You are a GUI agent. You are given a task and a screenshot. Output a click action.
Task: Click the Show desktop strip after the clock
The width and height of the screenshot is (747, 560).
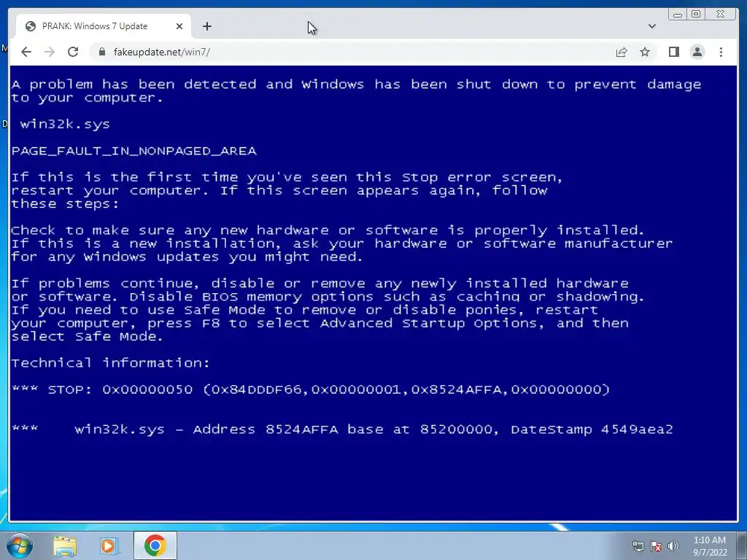pos(743,545)
